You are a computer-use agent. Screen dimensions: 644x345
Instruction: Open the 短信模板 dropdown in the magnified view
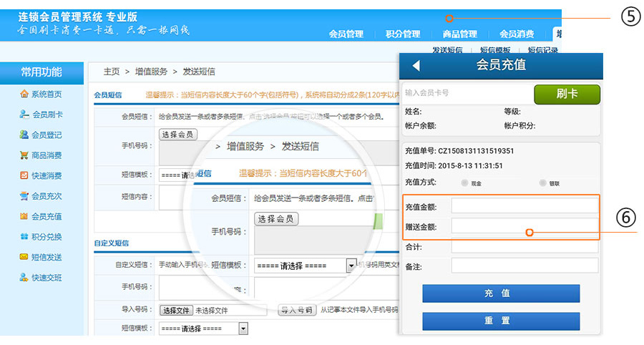point(351,266)
